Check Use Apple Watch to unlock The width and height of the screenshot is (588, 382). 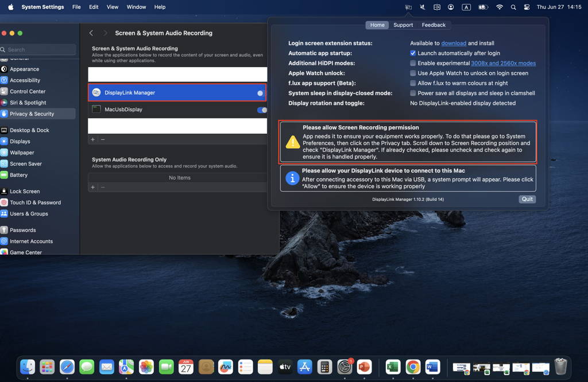pyautogui.click(x=413, y=73)
